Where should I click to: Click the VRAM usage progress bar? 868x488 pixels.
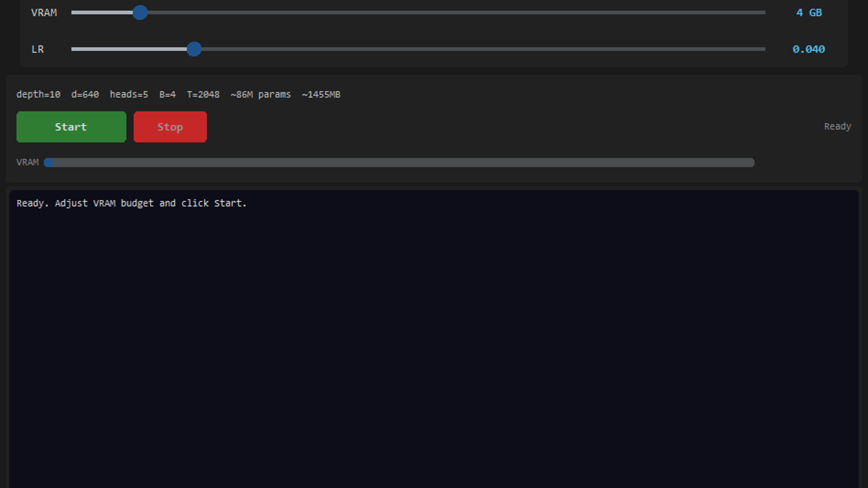coord(399,163)
